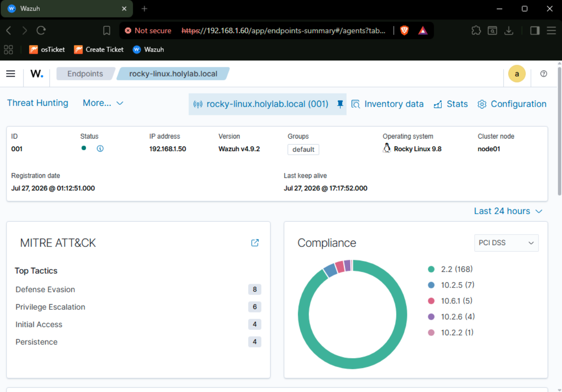562x392 pixels.
Task: Click the green 2.2 (168) legend swatch
Action: [x=431, y=269]
